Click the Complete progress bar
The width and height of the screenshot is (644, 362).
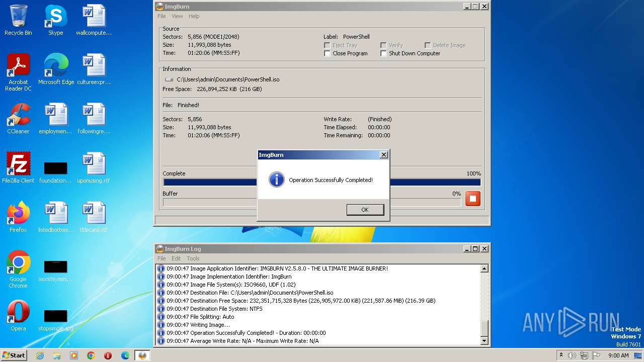point(322,183)
